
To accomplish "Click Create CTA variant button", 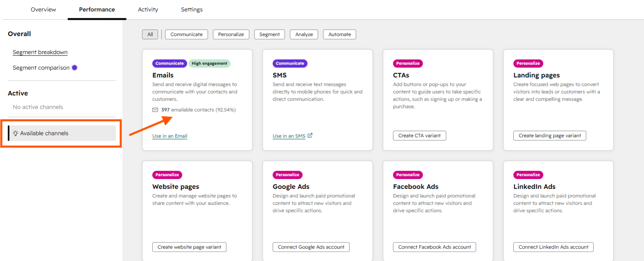I will point(420,135).
